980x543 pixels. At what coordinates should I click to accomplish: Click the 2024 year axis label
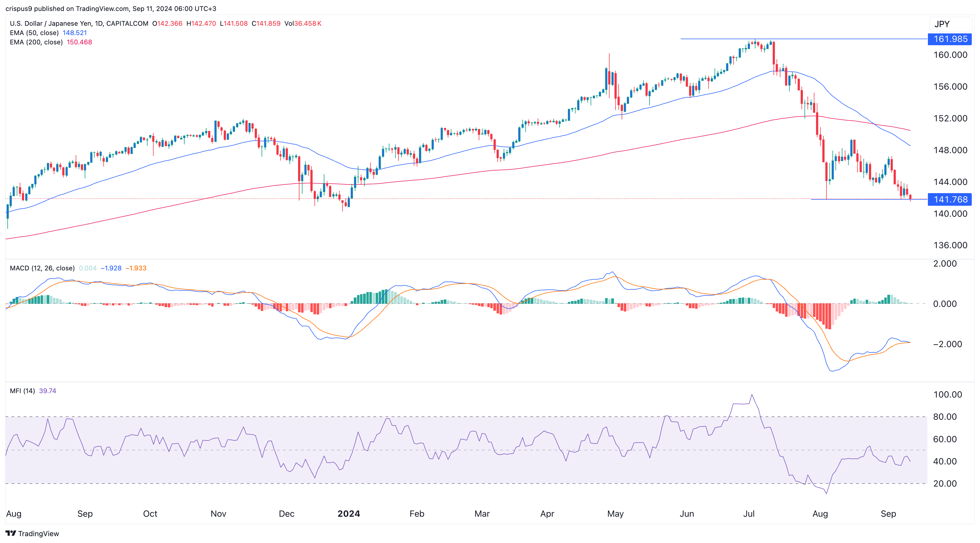coord(349,514)
